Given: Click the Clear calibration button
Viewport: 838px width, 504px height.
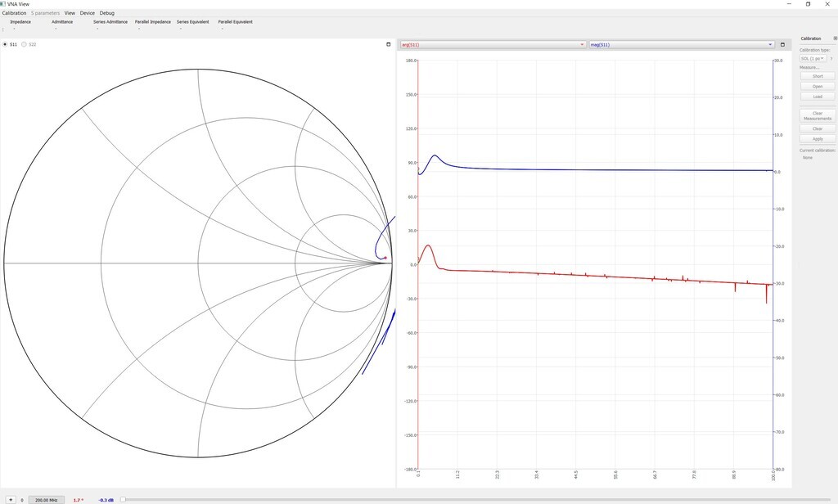Looking at the screenshot, I should coord(818,128).
